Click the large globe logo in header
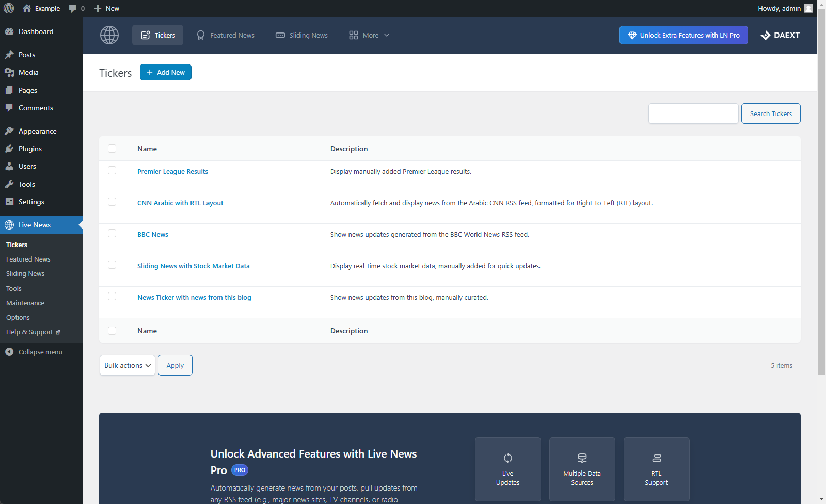Image resolution: width=826 pixels, height=504 pixels. [109, 35]
